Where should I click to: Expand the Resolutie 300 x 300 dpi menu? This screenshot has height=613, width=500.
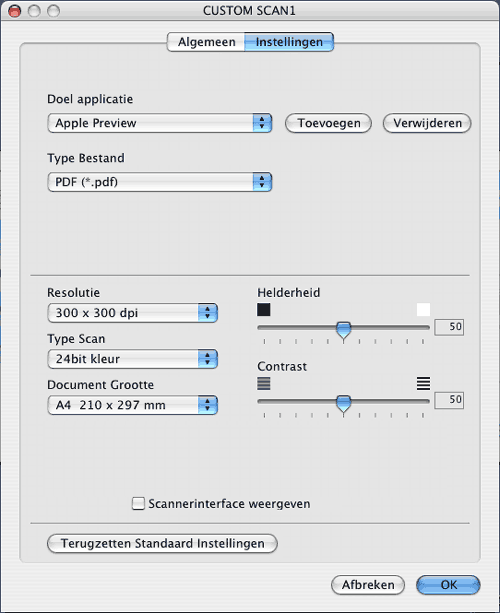(x=133, y=313)
